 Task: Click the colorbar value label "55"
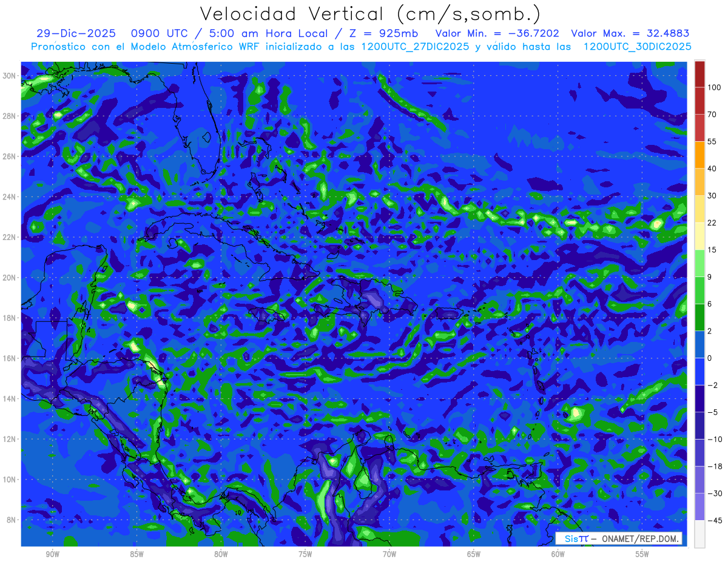[x=712, y=141]
